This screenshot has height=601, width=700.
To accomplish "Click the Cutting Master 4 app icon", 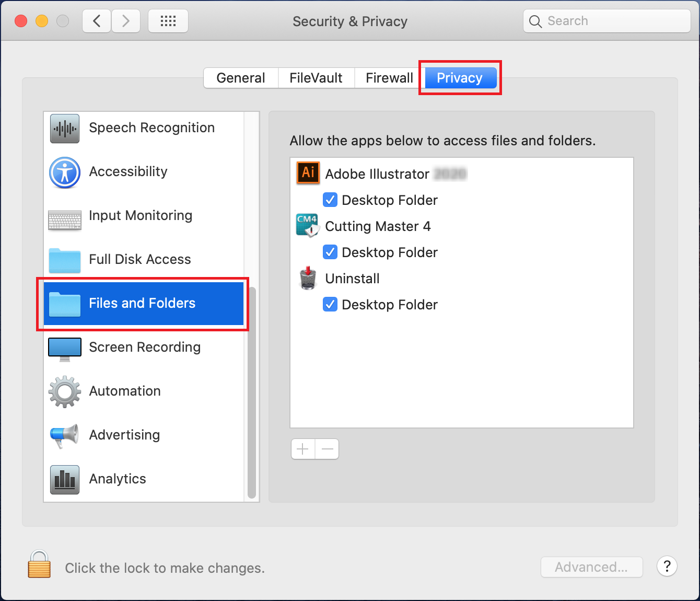I will click(307, 225).
